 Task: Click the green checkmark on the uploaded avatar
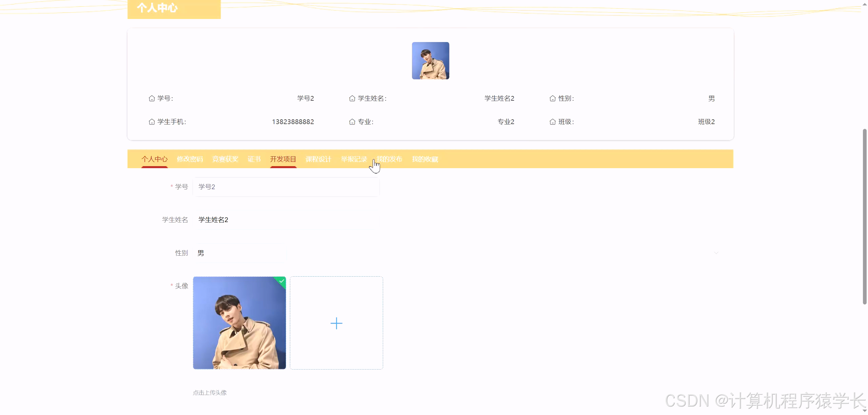click(x=282, y=281)
